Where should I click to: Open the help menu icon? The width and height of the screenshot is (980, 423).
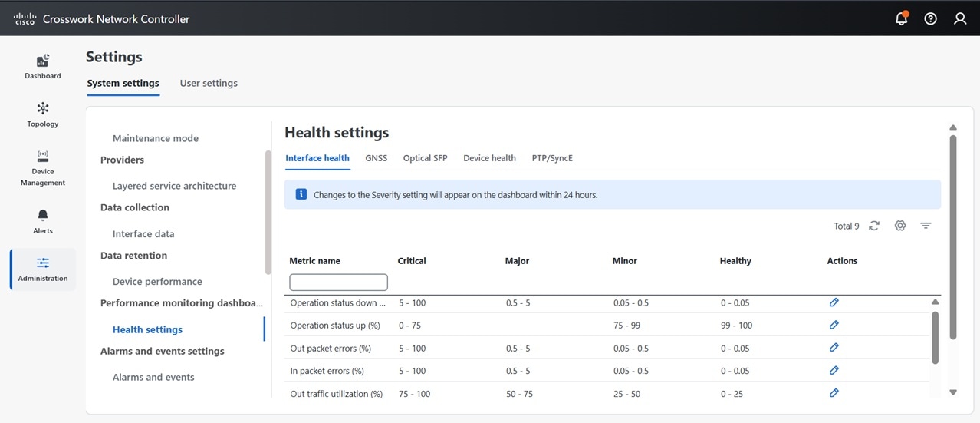930,18
